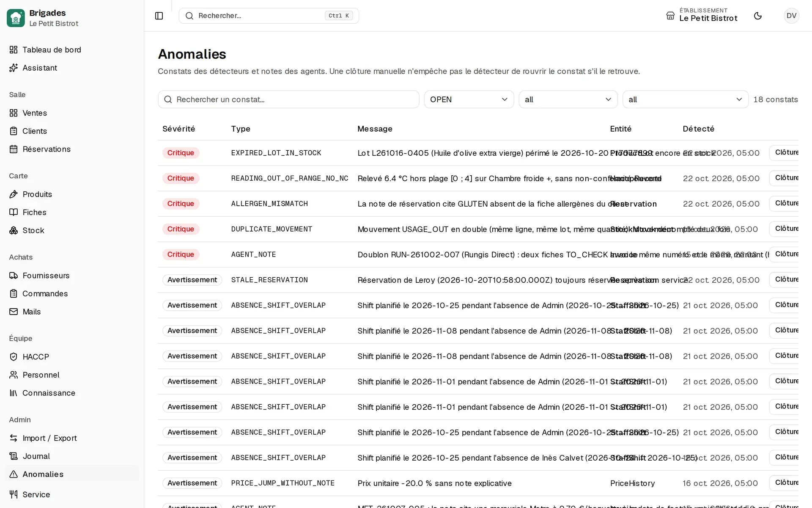The width and height of the screenshot is (812, 508).
Task: Click the Mails envelope icon
Action: [14, 312]
